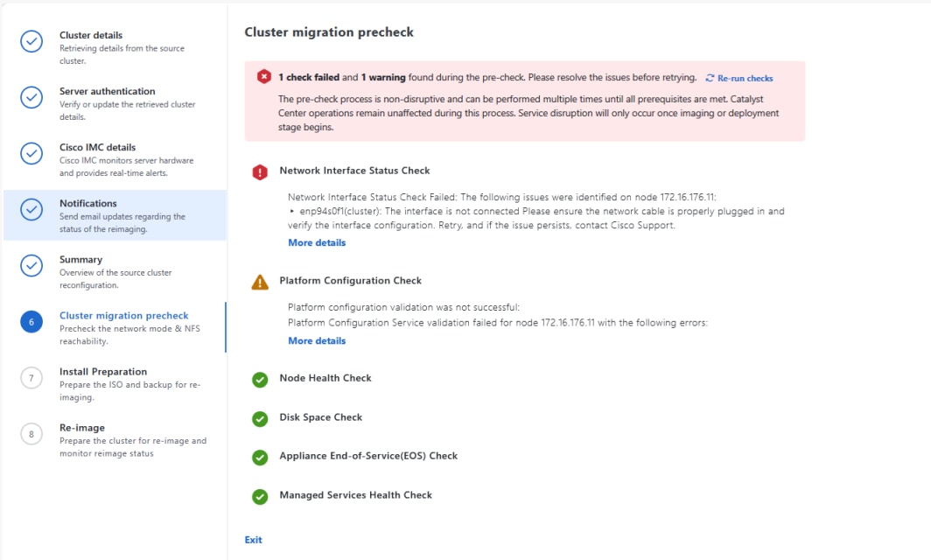Click the Exit link

coord(253,540)
